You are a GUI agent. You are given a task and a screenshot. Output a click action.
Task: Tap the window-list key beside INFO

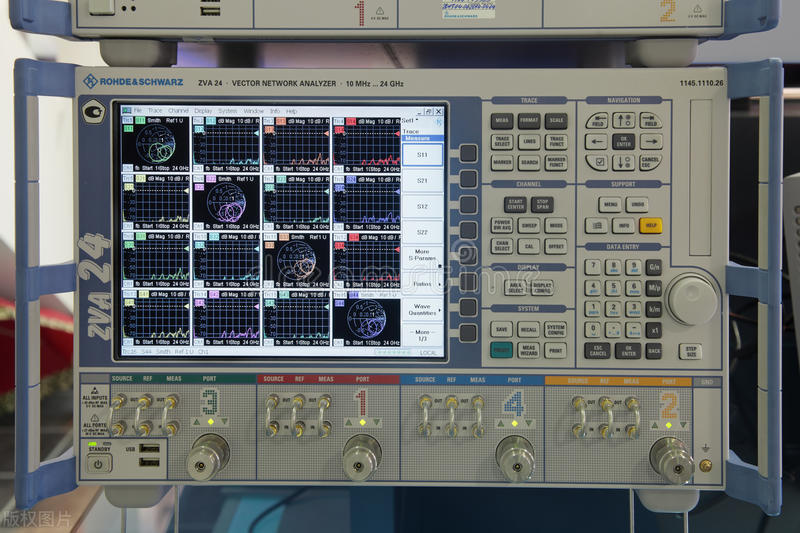click(x=596, y=225)
